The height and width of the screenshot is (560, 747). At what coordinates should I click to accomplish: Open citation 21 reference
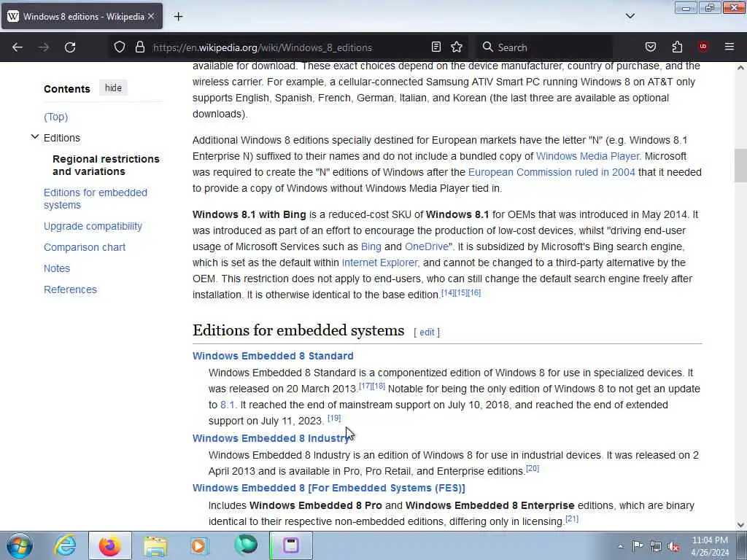(x=572, y=518)
